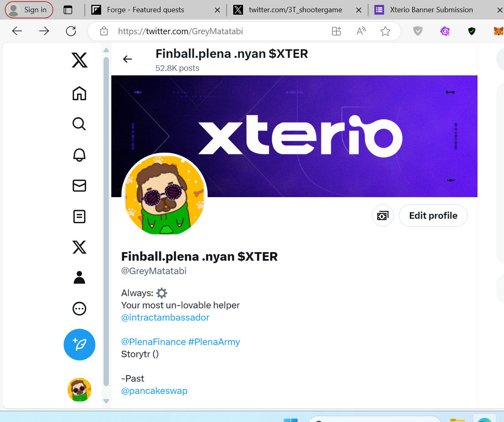Open the apps/split screen icon in address bar
This screenshot has height=422, width=504.
click(x=336, y=31)
